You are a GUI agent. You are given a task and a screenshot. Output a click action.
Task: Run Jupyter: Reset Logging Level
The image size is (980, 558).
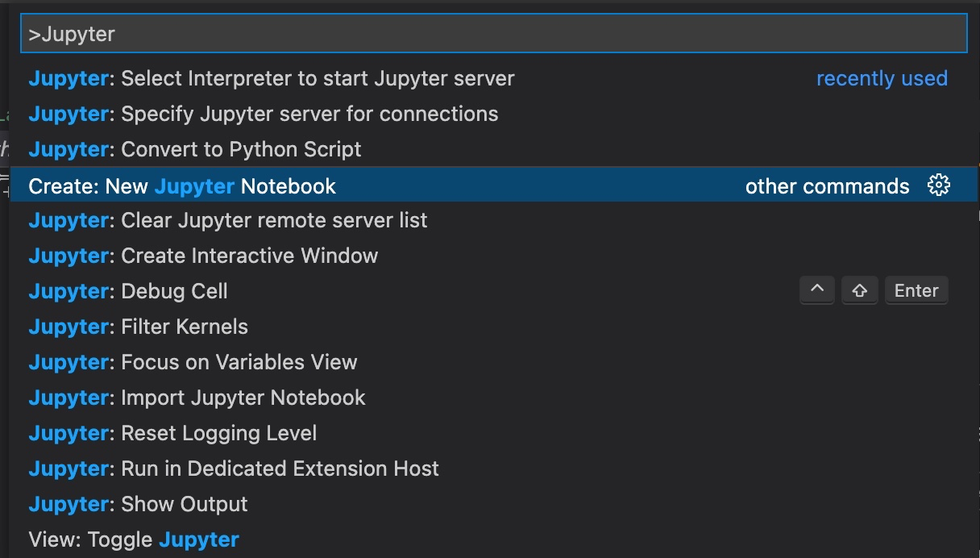493,433
